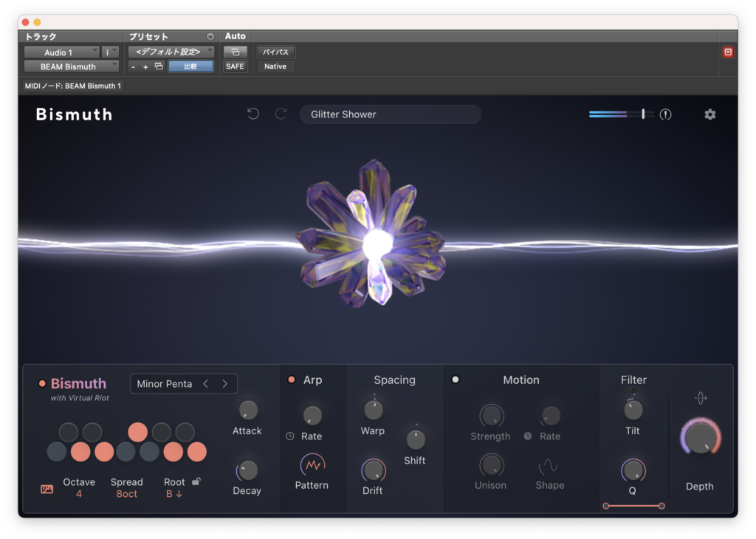Click the 比較 compare button
Image resolution: width=756 pixels, height=539 pixels.
pos(190,66)
